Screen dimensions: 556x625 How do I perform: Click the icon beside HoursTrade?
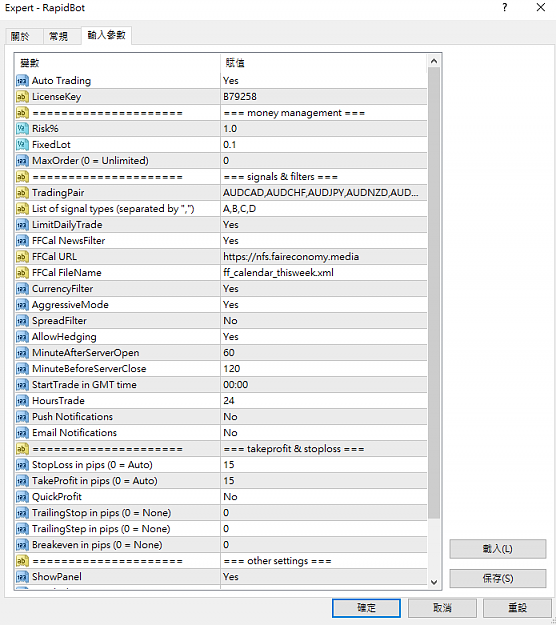22,401
